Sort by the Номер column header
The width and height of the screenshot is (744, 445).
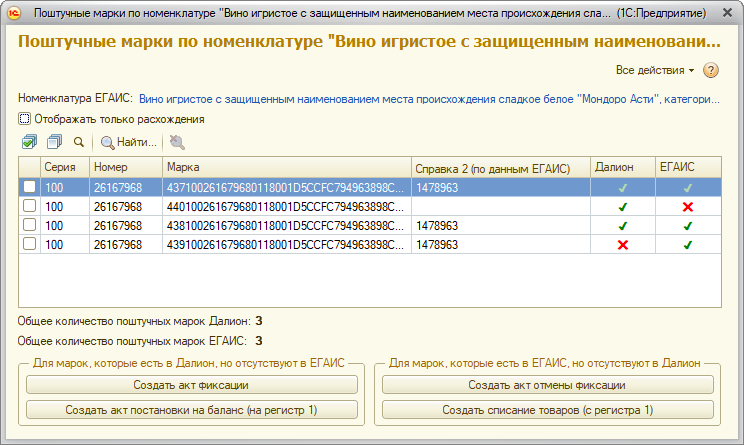pyautogui.click(x=126, y=167)
